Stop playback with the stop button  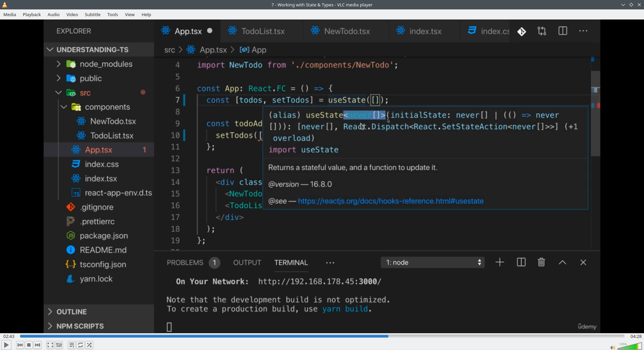click(x=29, y=345)
